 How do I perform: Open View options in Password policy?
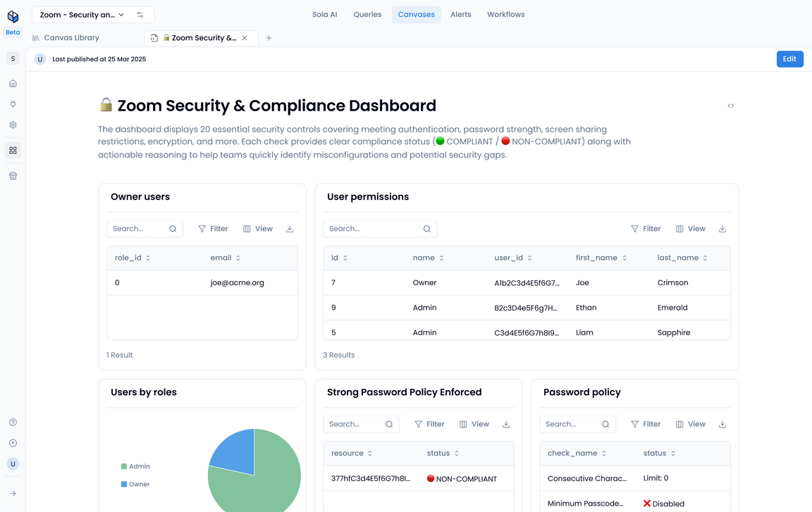coord(691,424)
